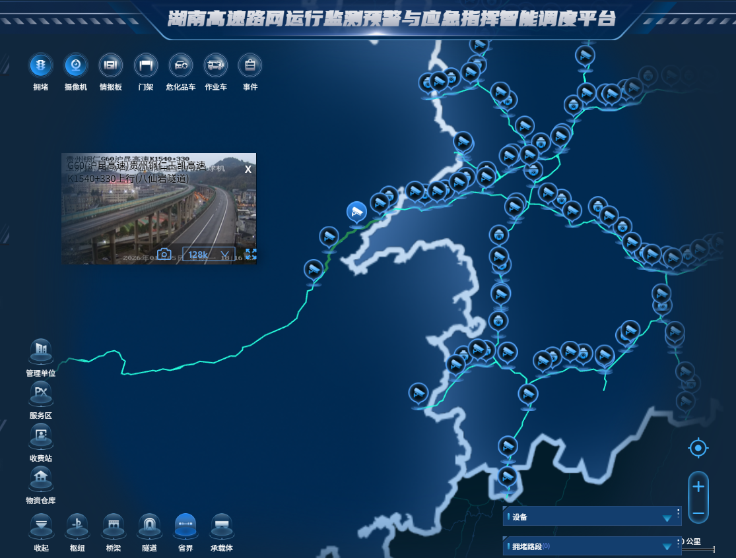Viewport: 736px width, 560px height.
Task: Show 服务区 service areas
Action: [41, 394]
